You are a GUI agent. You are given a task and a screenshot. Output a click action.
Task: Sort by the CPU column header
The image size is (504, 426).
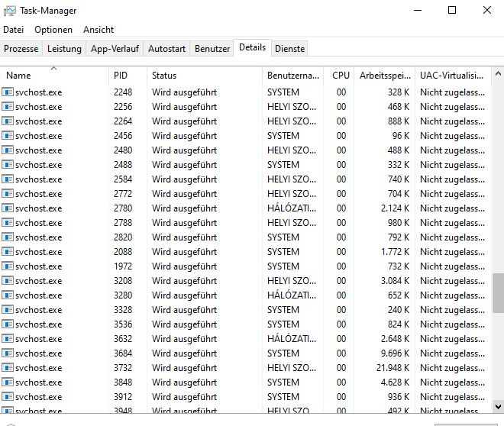[339, 75]
